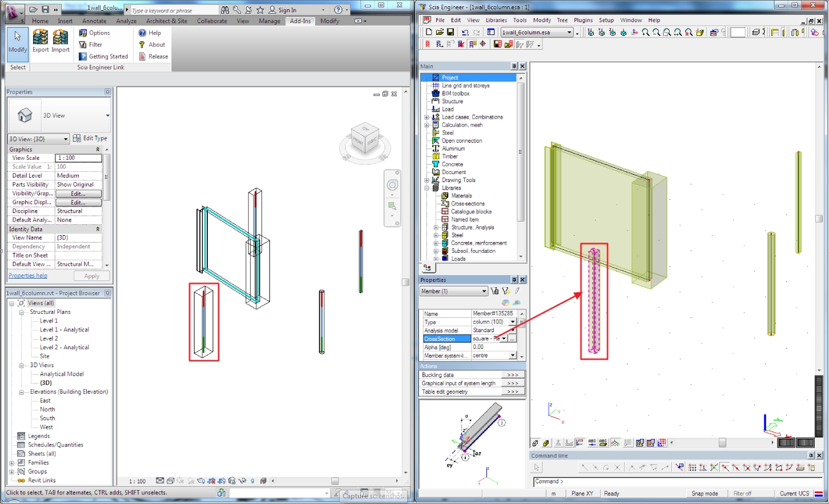This screenshot has width=829, height=504.
Task: Expand the Groups node in Project Browser
Action: [x=11, y=471]
